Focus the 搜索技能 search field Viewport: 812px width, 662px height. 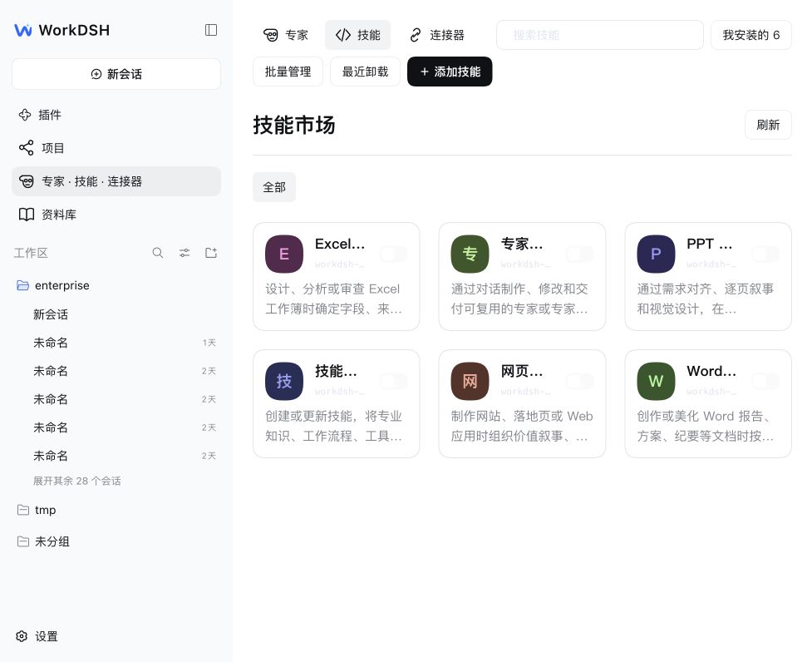[600, 35]
